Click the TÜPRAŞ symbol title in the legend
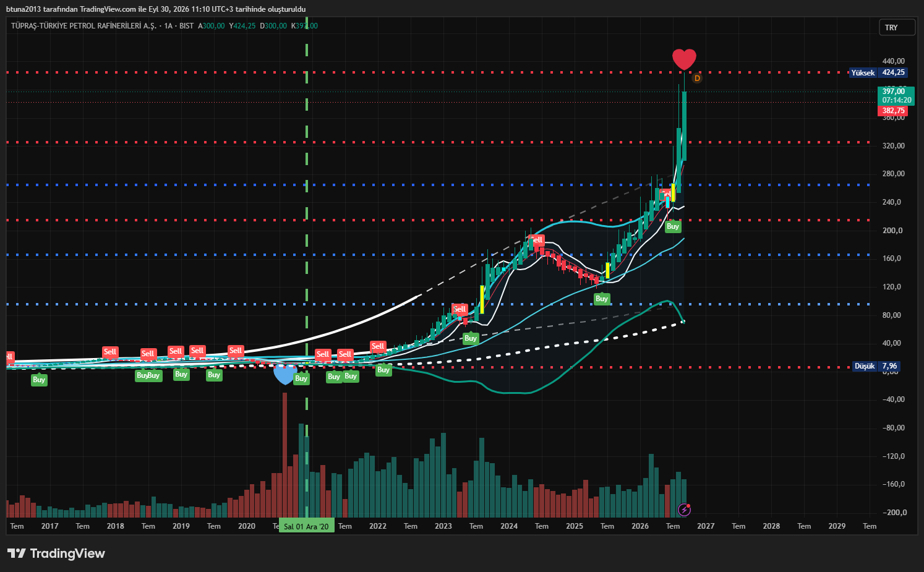This screenshot has width=924, height=572. [x=83, y=26]
